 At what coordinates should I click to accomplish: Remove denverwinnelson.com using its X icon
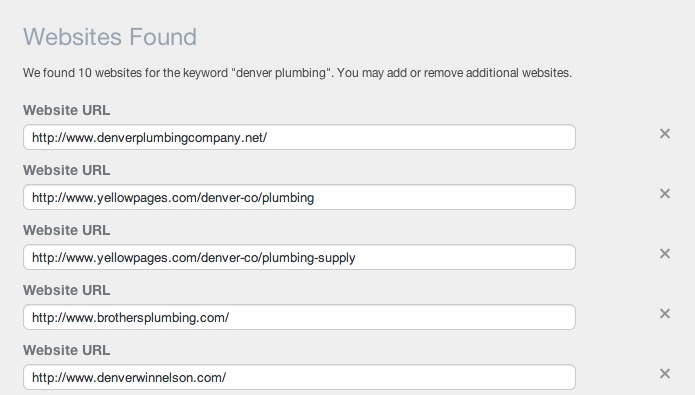[x=664, y=373]
